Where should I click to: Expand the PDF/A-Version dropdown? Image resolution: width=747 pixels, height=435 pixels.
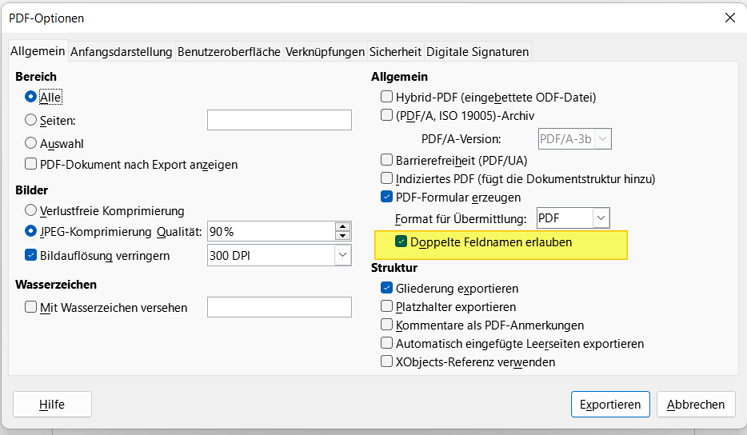[602, 139]
